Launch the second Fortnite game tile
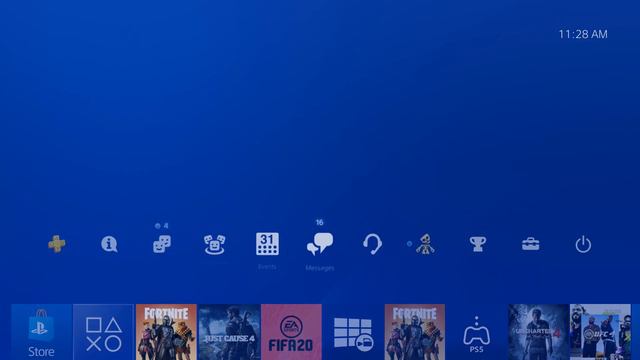This screenshot has width=640, height=360. (x=415, y=332)
